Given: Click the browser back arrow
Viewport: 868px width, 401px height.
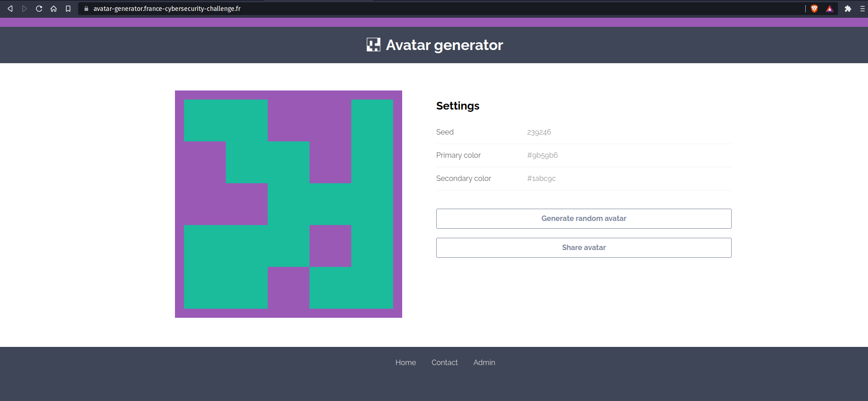Looking at the screenshot, I should click(x=10, y=9).
